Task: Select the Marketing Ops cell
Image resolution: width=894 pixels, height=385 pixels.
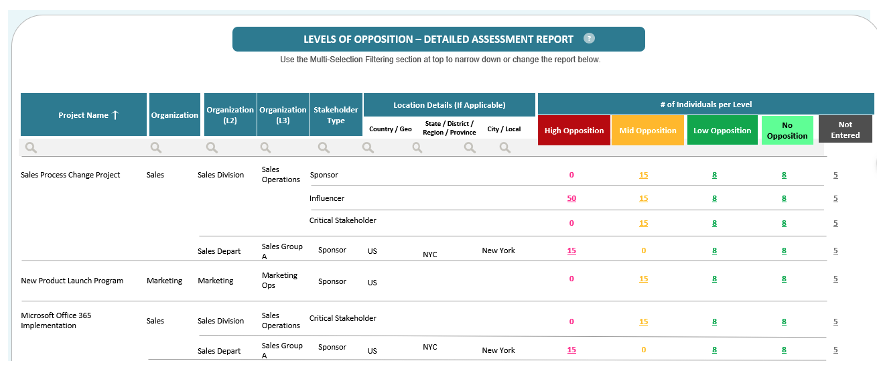Action: 279,280
